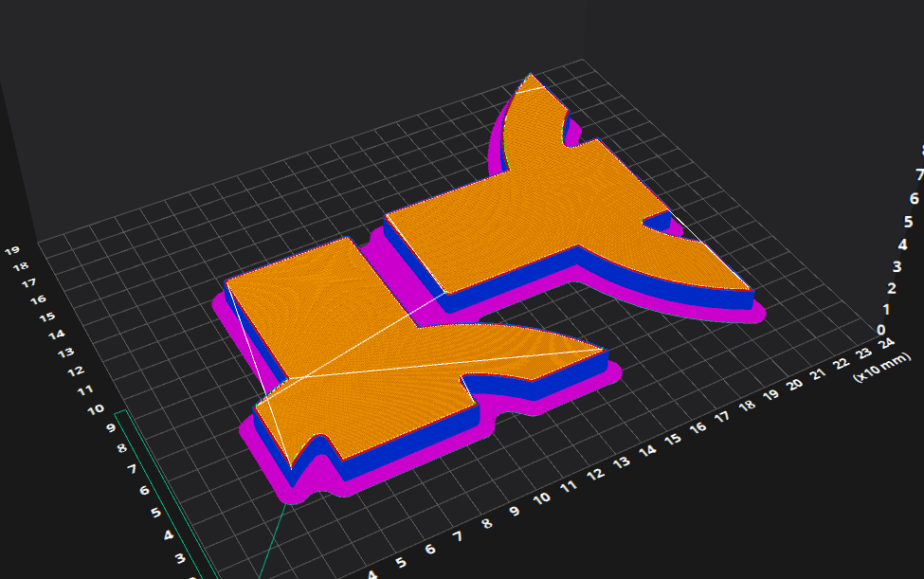Click axis label "20" on the grid
The image size is (924, 579).
(795, 384)
